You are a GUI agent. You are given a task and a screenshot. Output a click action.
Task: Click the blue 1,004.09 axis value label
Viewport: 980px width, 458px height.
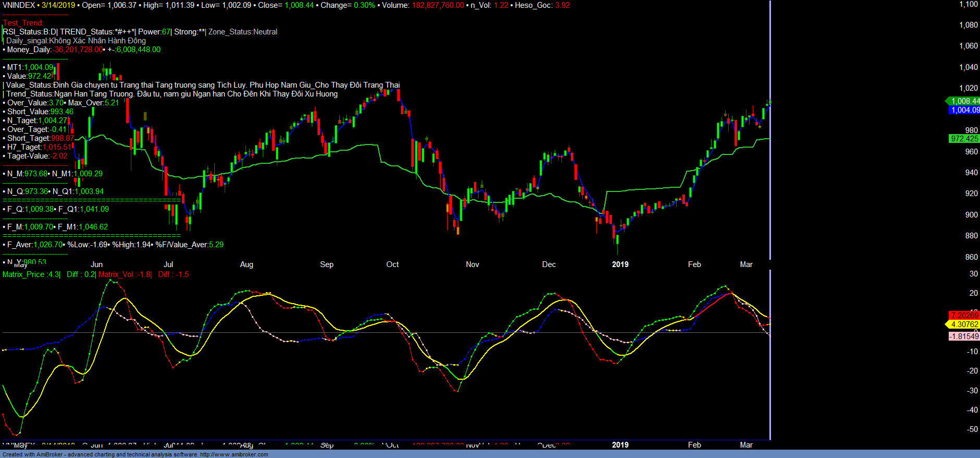[x=964, y=110]
